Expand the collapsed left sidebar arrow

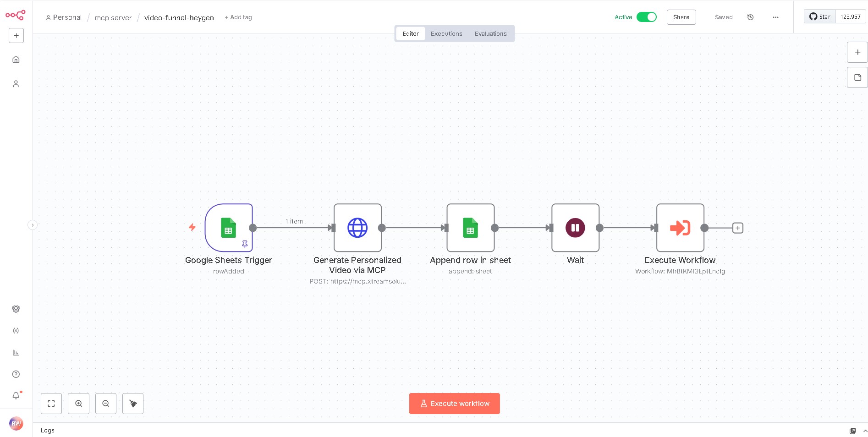pos(33,225)
